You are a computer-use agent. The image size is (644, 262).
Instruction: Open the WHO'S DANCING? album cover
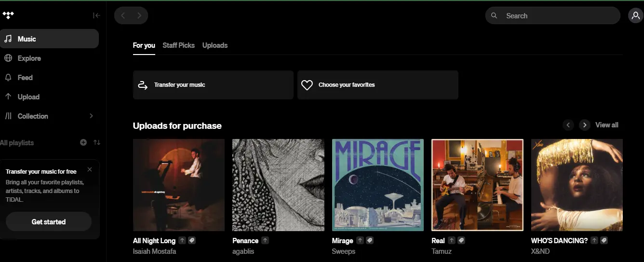(577, 185)
